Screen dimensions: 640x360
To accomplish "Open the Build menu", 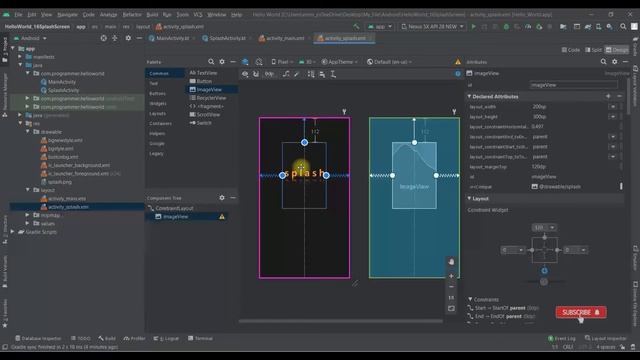I will click(152, 14).
